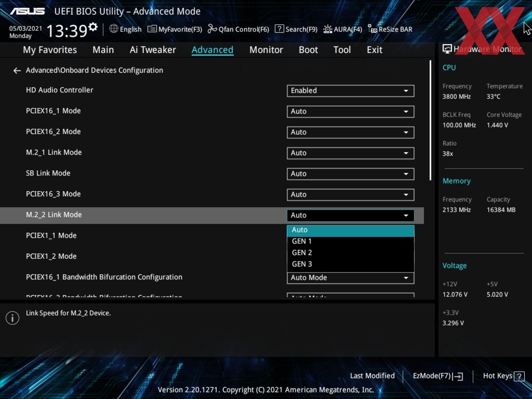Click the Hot Keys question mark icon
The image size is (532, 399).
tap(519, 376)
